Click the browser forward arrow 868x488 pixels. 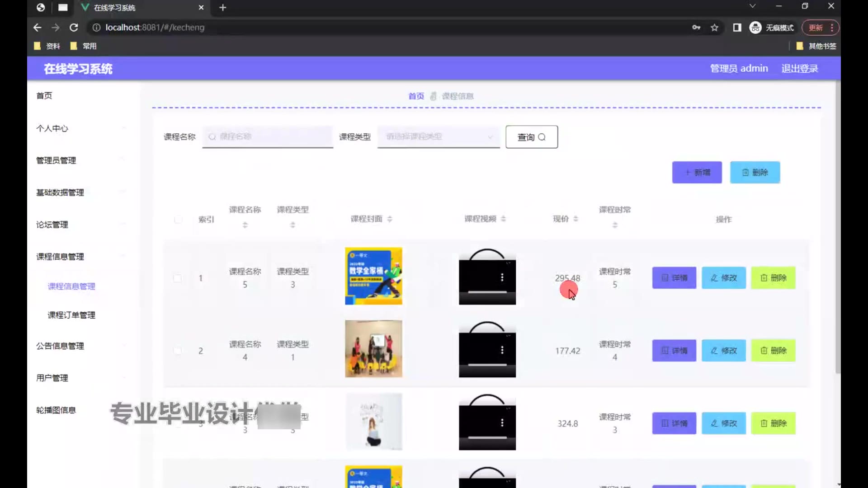[x=56, y=28]
